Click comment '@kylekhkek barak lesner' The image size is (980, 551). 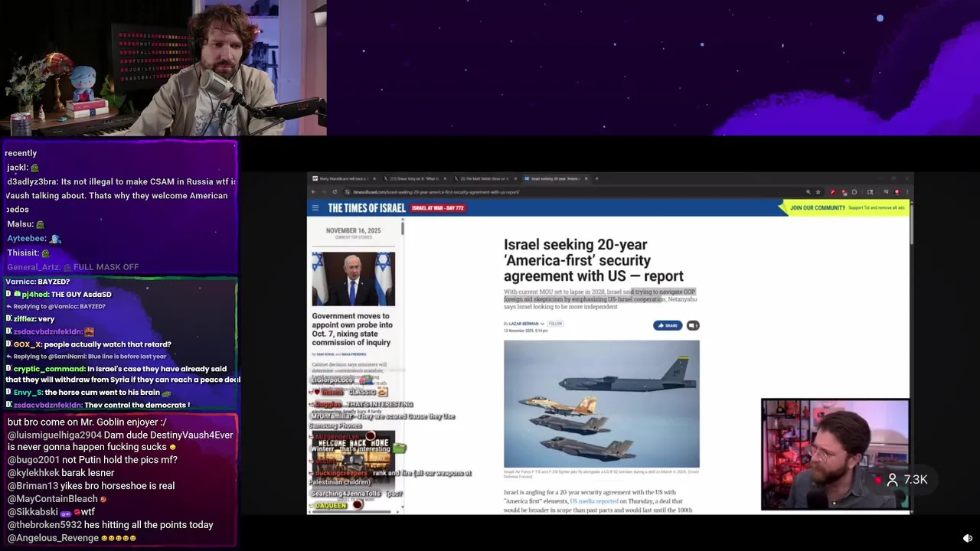pyautogui.click(x=60, y=473)
